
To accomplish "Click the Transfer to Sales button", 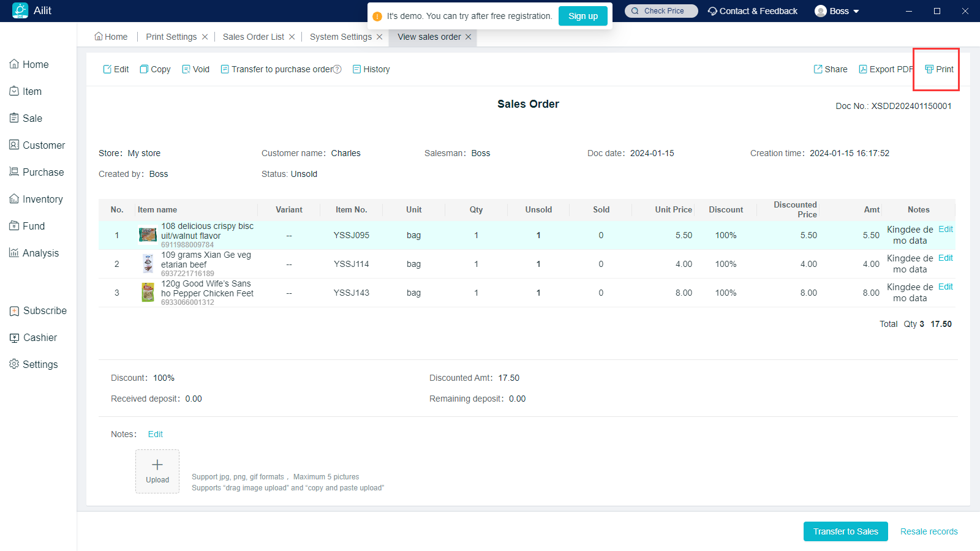I will (845, 531).
